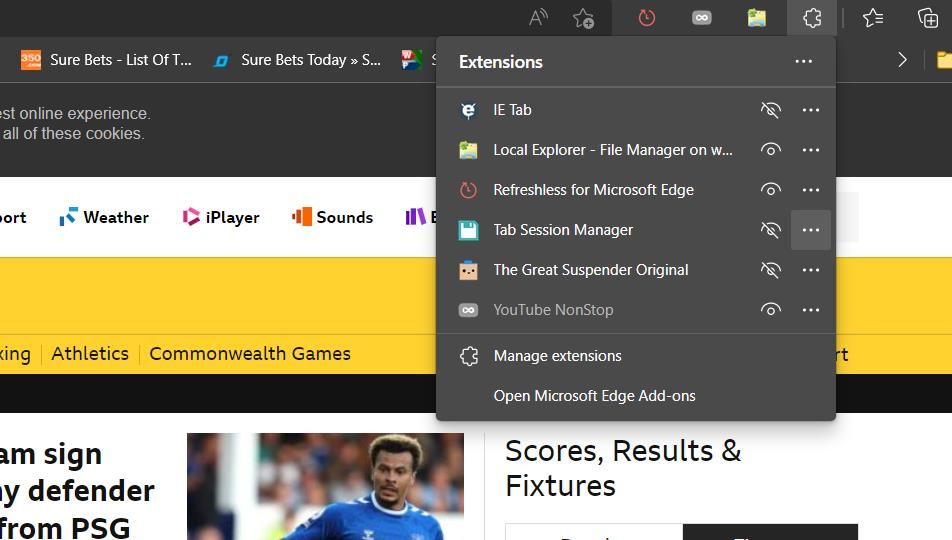Open Sure Bets Today bookmark
The image size is (952, 540).
click(298, 60)
